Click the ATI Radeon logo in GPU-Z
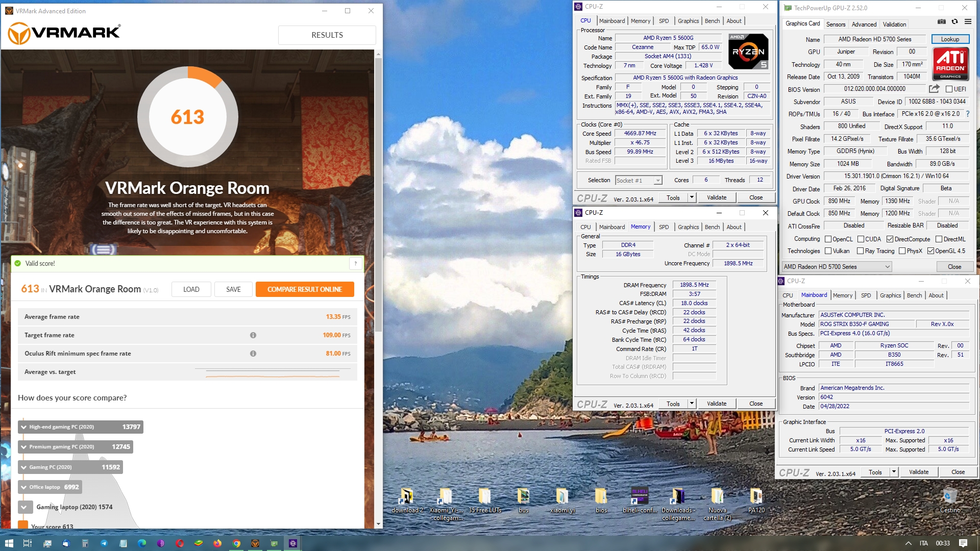This screenshot has height=551, width=980. click(x=950, y=64)
